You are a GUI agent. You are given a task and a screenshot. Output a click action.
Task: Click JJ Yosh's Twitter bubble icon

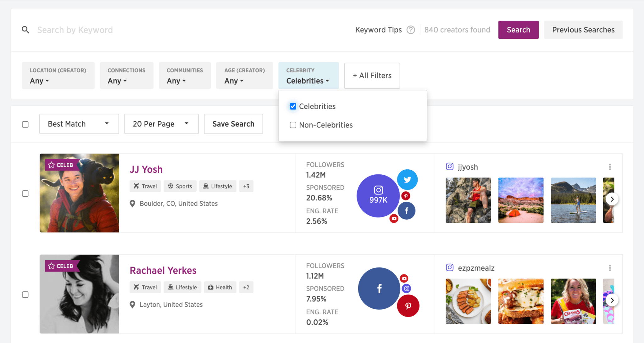407,180
